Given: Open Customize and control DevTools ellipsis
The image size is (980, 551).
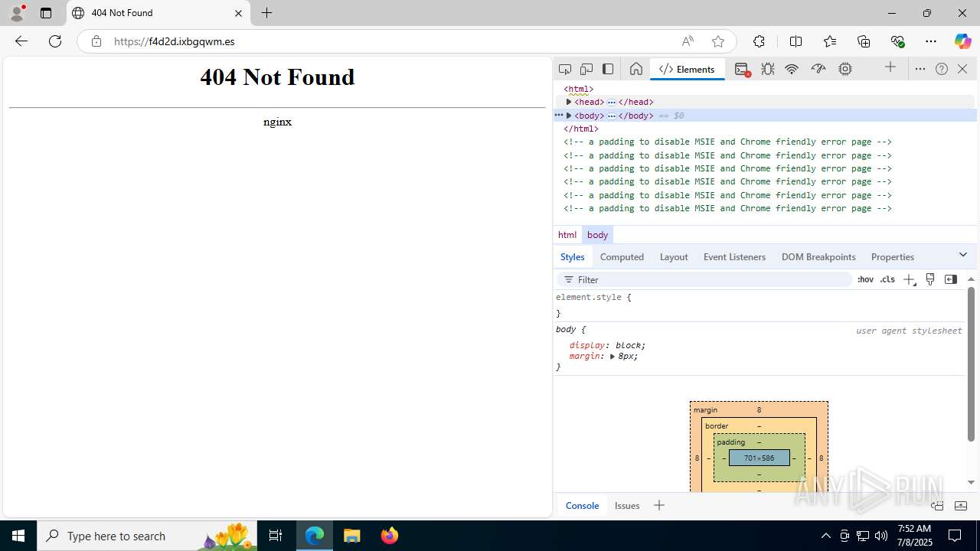Looking at the screenshot, I should point(920,69).
